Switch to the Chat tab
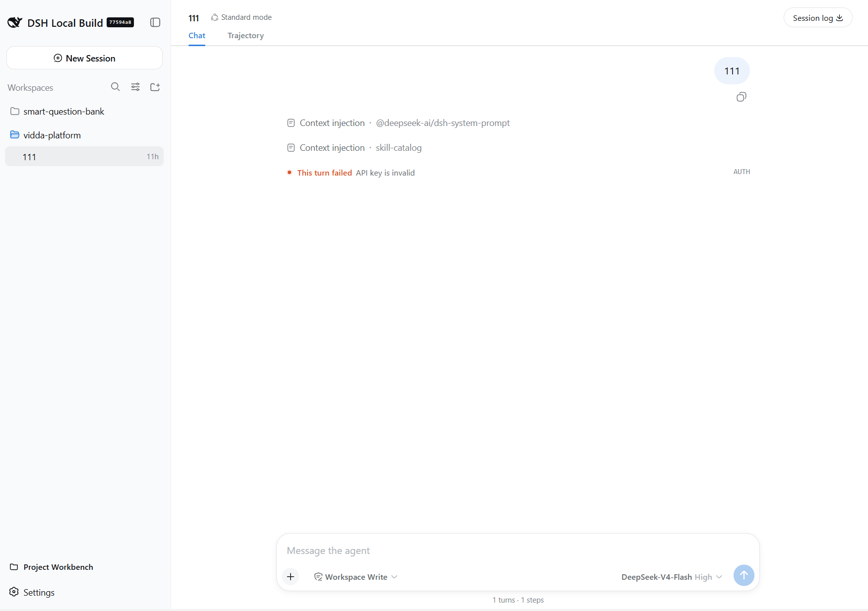 point(197,36)
